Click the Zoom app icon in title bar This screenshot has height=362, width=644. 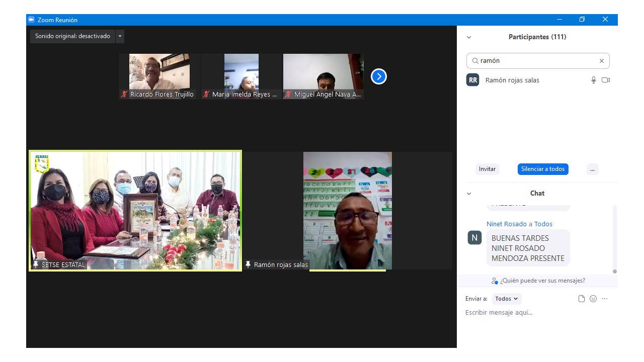[31, 20]
